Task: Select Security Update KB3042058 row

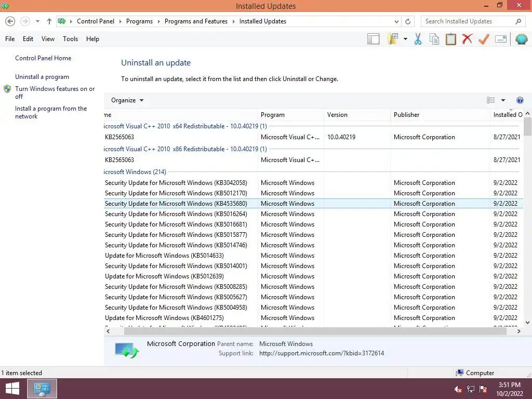Action: [x=313, y=183]
